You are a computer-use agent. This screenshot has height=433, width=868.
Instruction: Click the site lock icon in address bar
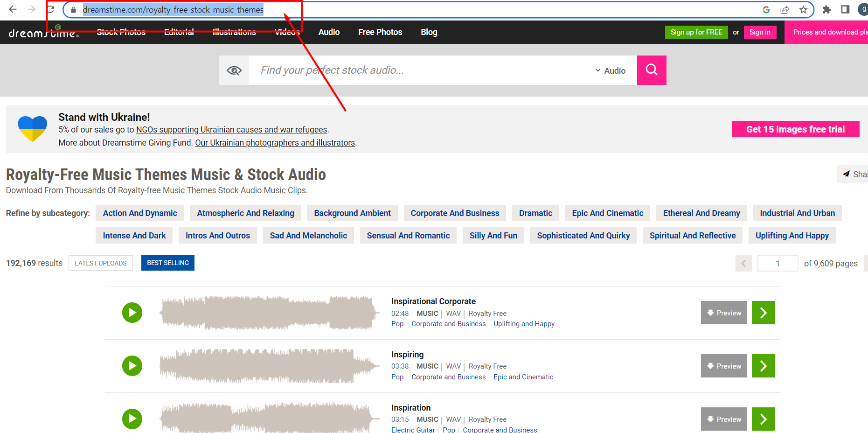pyautogui.click(x=73, y=10)
